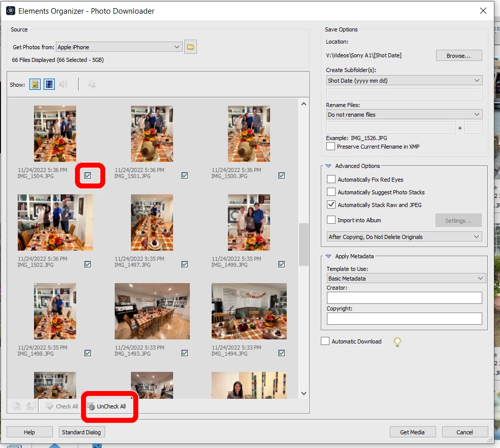Disable Automatically Stack Raw and JPEG
The height and width of the screenshot is (448, 500).
pos(331,205)
